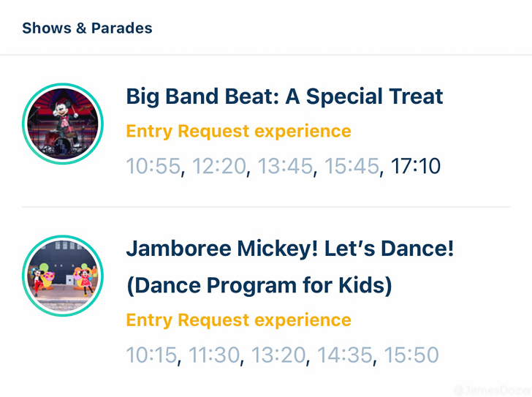Open the Big Band Beat circular thumbnail
The height and width of the screenshot is (397, 532).
pos(63,124)
